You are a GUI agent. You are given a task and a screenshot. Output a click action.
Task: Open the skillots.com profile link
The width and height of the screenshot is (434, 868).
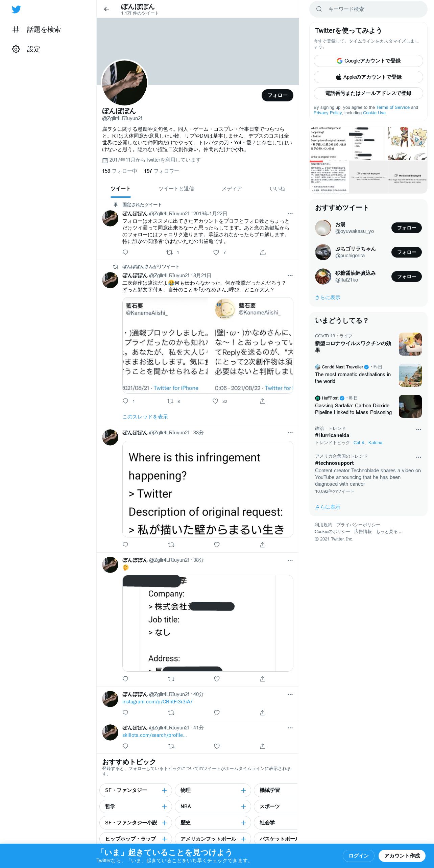[154, 735]
